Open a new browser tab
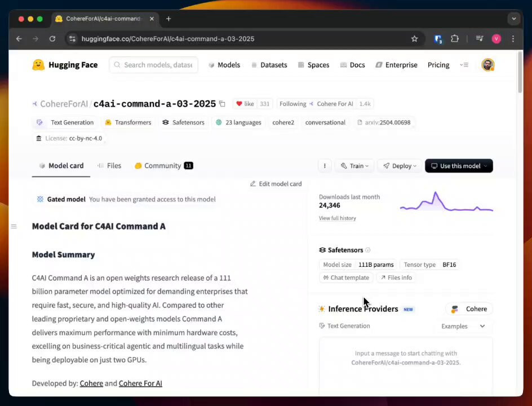Image resolution: width=532 pixels, height=406 pixels. point(169,19)
